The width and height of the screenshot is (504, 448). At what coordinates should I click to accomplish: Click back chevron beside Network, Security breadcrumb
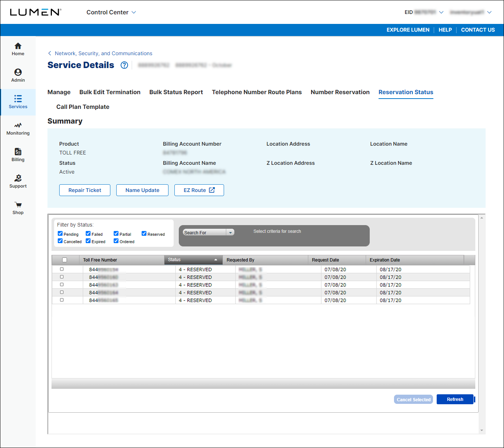50,53
